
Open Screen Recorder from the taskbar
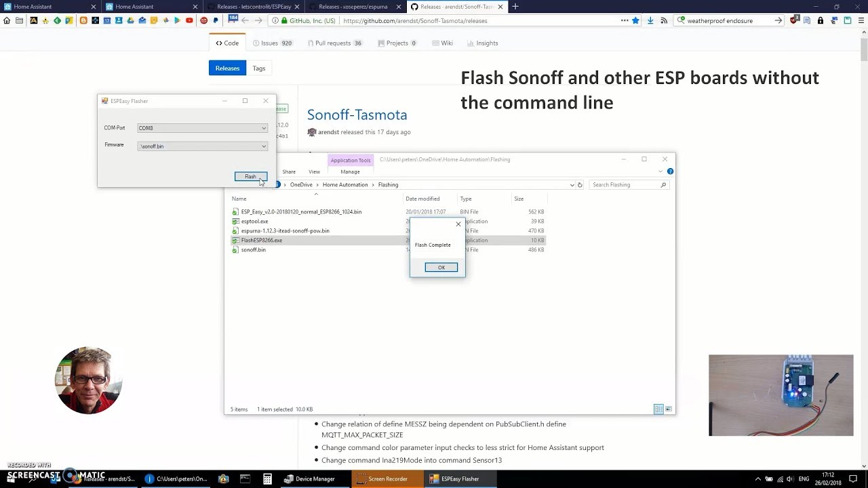point(388,479)
